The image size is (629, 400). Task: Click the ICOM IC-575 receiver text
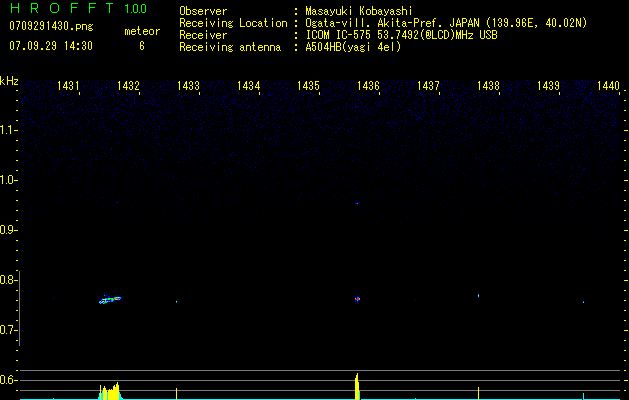(x=401, y=35)
